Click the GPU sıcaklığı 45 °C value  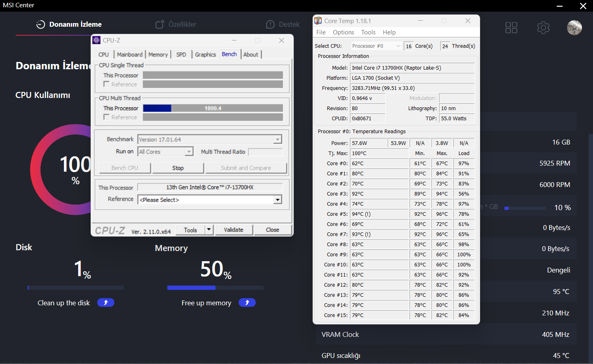click(x=561, y=355)
